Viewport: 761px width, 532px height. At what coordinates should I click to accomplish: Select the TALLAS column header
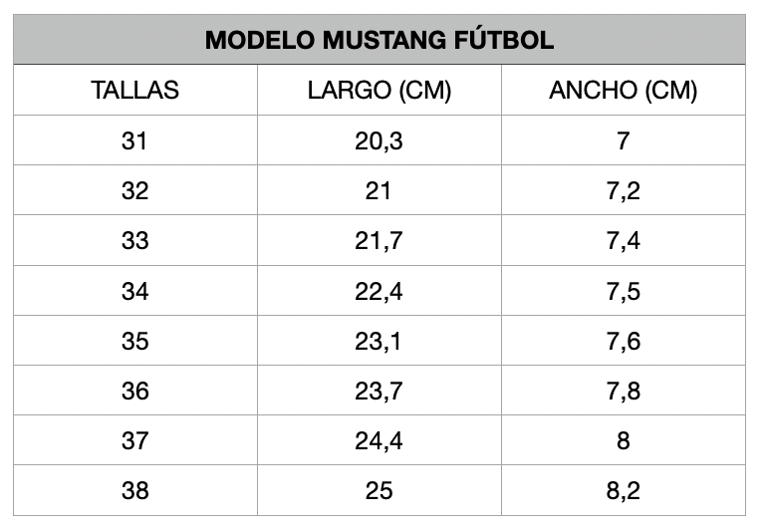[134, 91]
